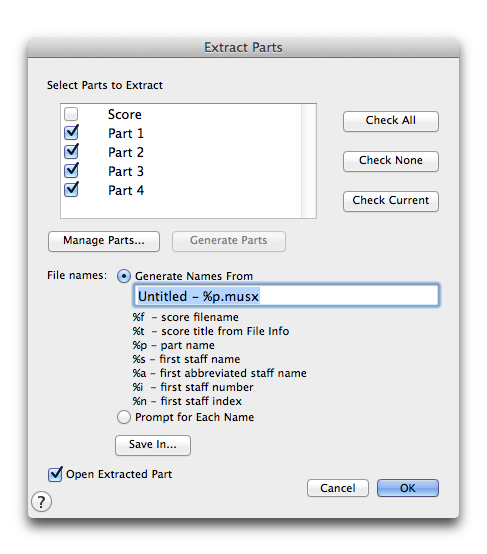Viewport: 487px width, 554px height.
Task: Choose a destination with Save In
Action: click(153, 445)
